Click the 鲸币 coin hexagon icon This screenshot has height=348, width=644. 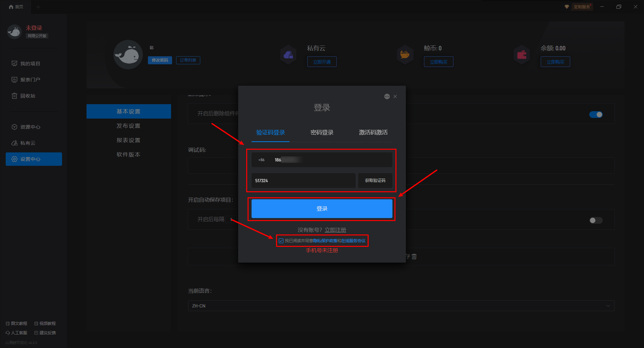(405, 55)
